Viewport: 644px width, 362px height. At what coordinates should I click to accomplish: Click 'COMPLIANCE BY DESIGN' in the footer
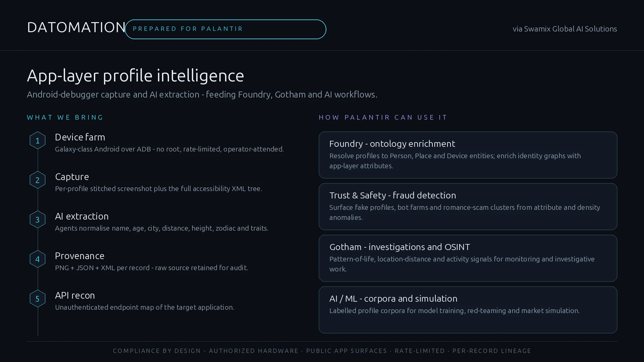(x=157, y=351)
